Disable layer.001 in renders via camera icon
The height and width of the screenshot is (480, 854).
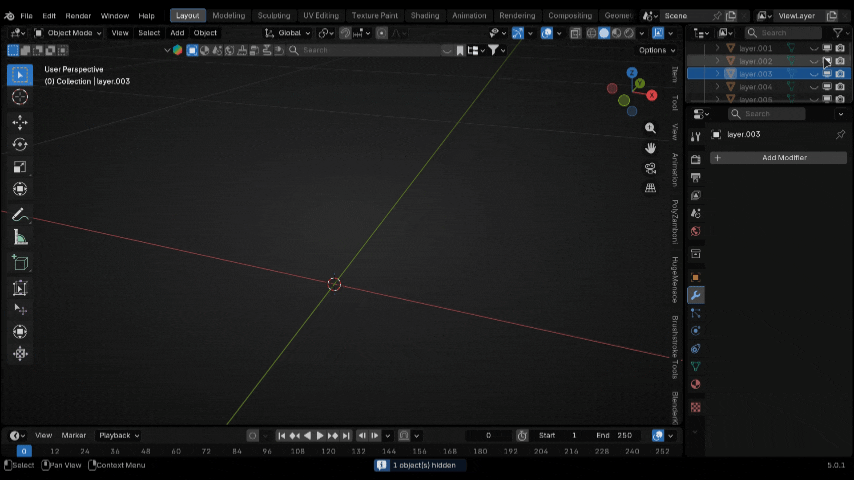click(x=840, y=48)
